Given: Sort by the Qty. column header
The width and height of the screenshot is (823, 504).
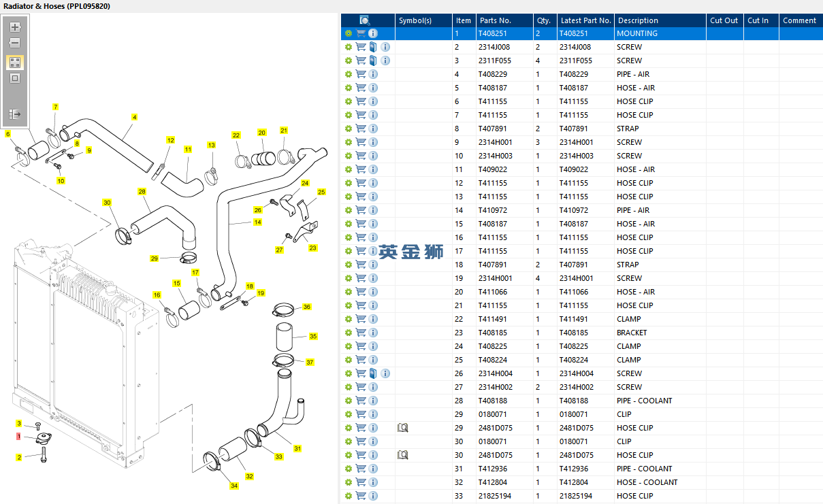Looking at the screenshot, I should pos(544,20).
